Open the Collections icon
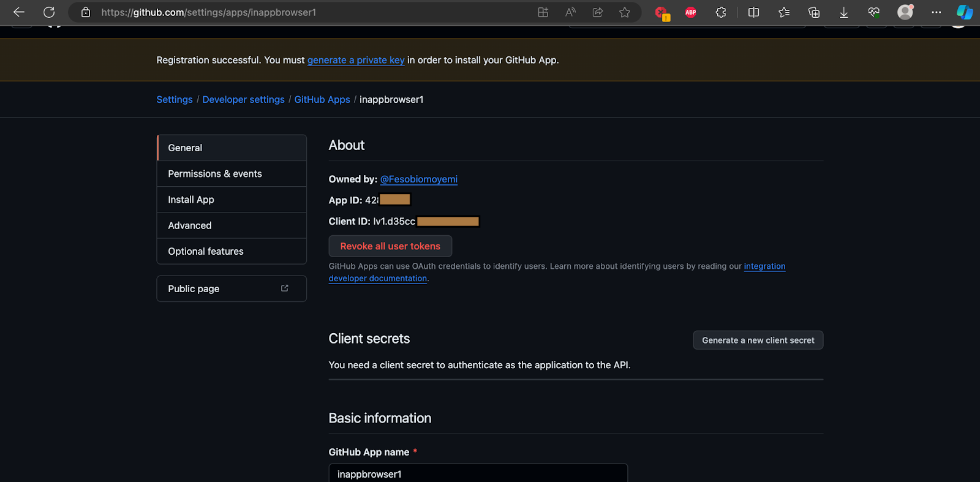980x482 pixels. (x=814, y=12)
